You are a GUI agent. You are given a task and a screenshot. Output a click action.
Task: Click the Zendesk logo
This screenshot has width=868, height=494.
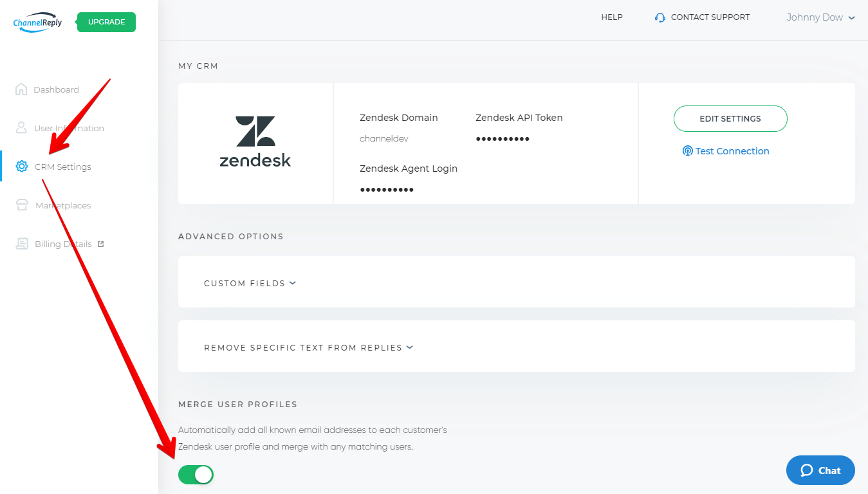pos(255,142)
